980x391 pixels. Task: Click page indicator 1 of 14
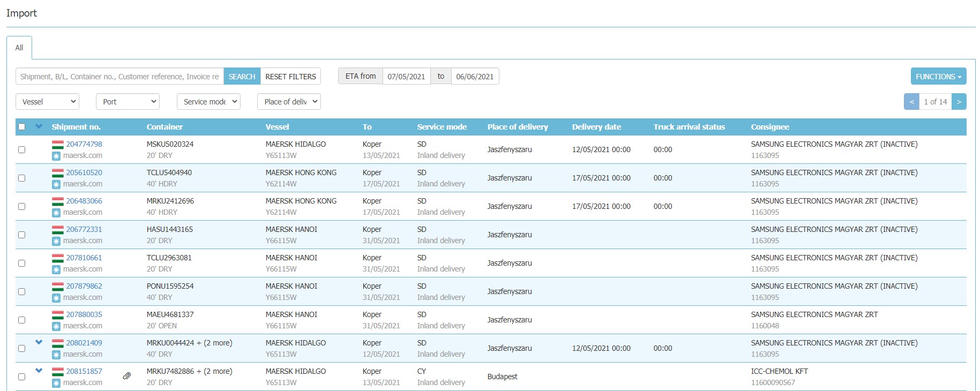[936, 102]
